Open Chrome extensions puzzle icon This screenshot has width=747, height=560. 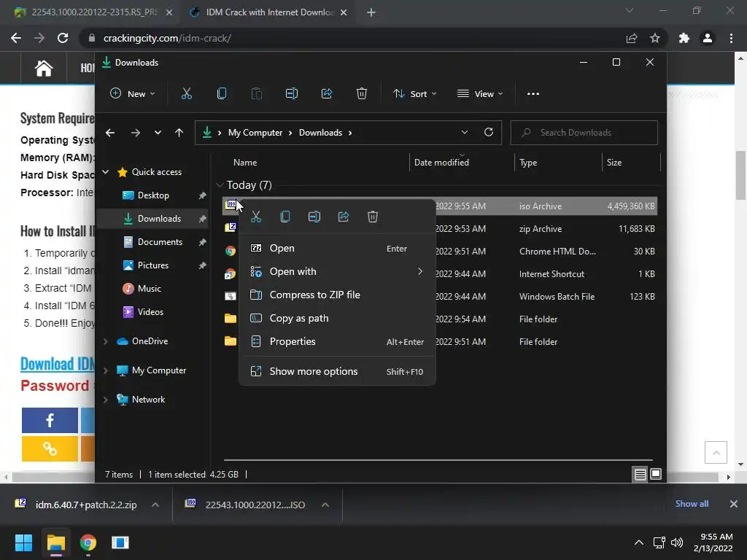(684, 38)
